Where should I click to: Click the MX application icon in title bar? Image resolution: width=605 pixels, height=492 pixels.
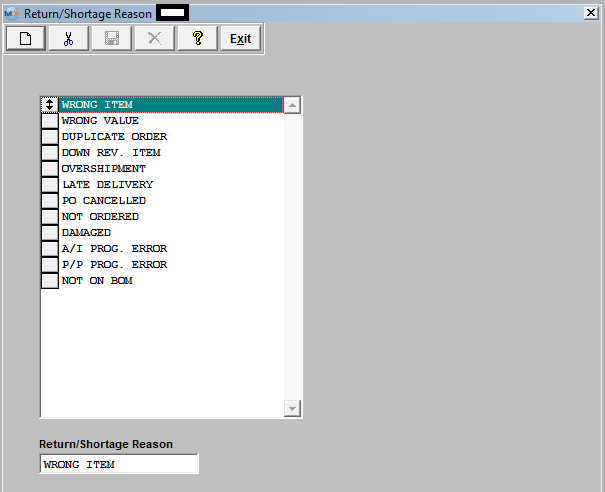point(12,14)
